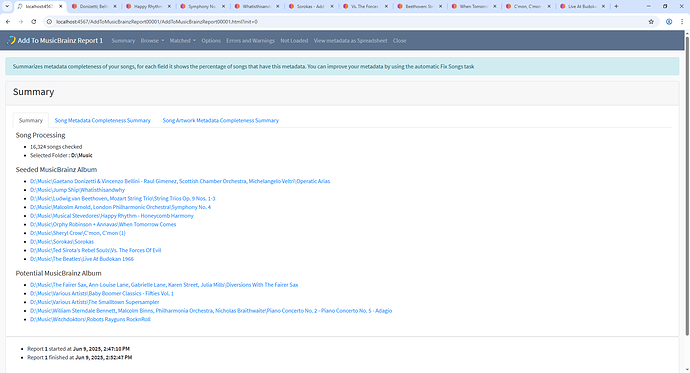Open The Beatles Live At Budokan 1966 link
Viewport: 690px width, 373px height.
click(x=82, y=259)
